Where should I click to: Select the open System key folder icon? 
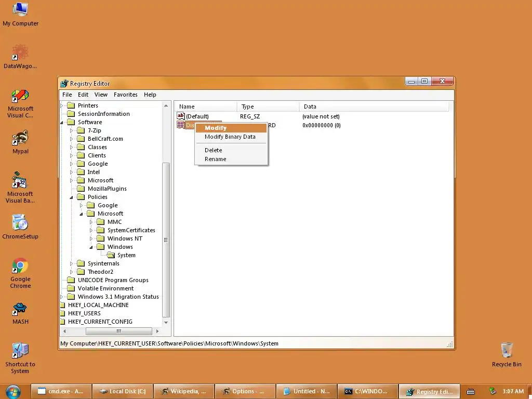tap(111, 255)
